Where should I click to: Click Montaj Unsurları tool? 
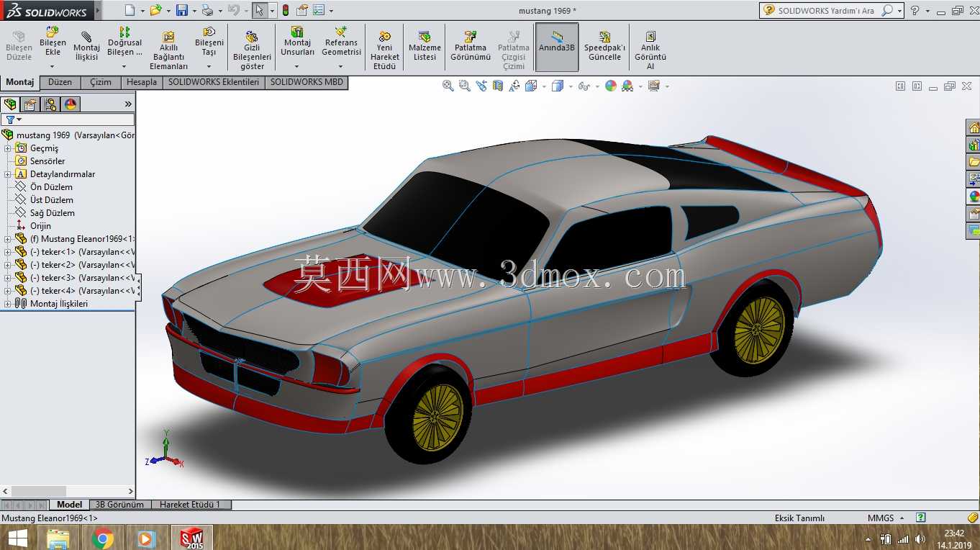click(297, 42)
